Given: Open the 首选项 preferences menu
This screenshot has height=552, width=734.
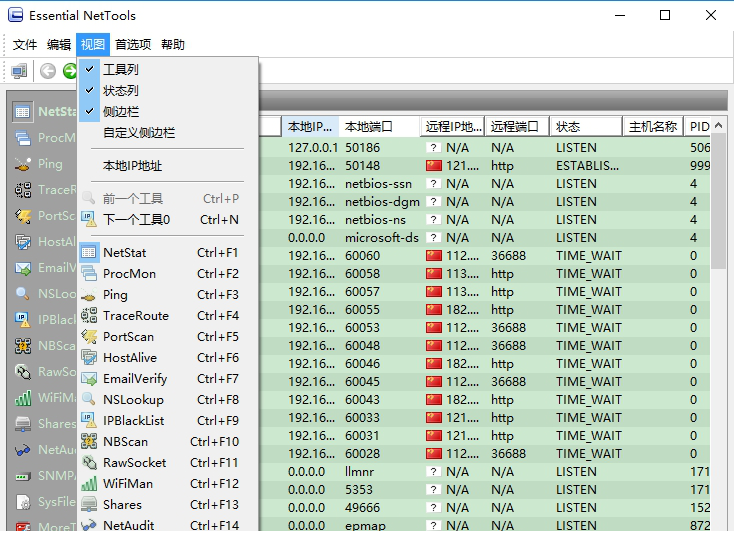Looking at the screenshot, I should click(133, 45).
